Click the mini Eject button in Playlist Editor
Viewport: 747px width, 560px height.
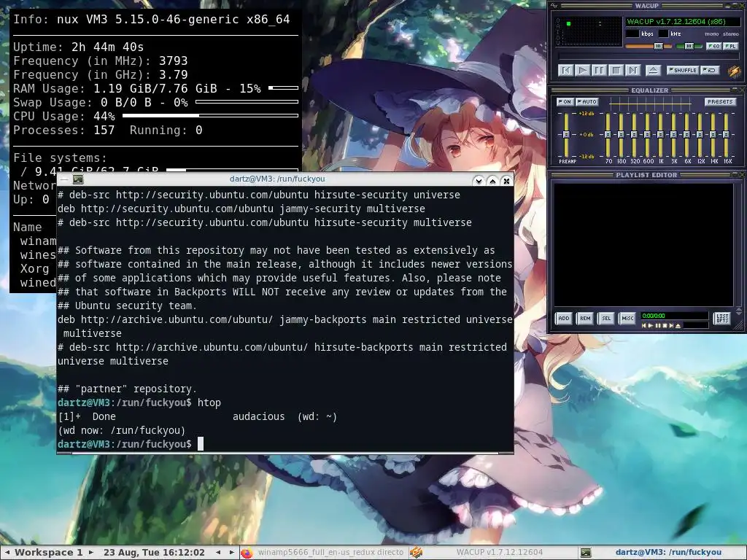tap(678, 326)
